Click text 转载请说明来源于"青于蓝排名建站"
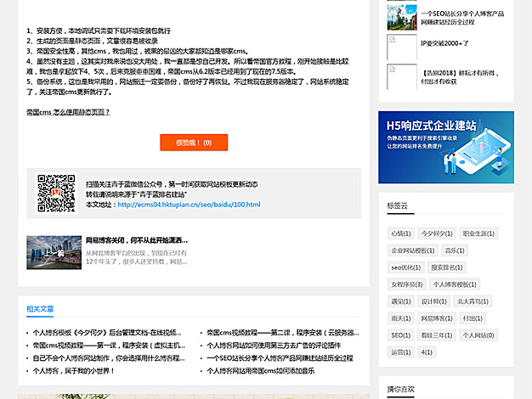532x399 pixels. point(136,194)
